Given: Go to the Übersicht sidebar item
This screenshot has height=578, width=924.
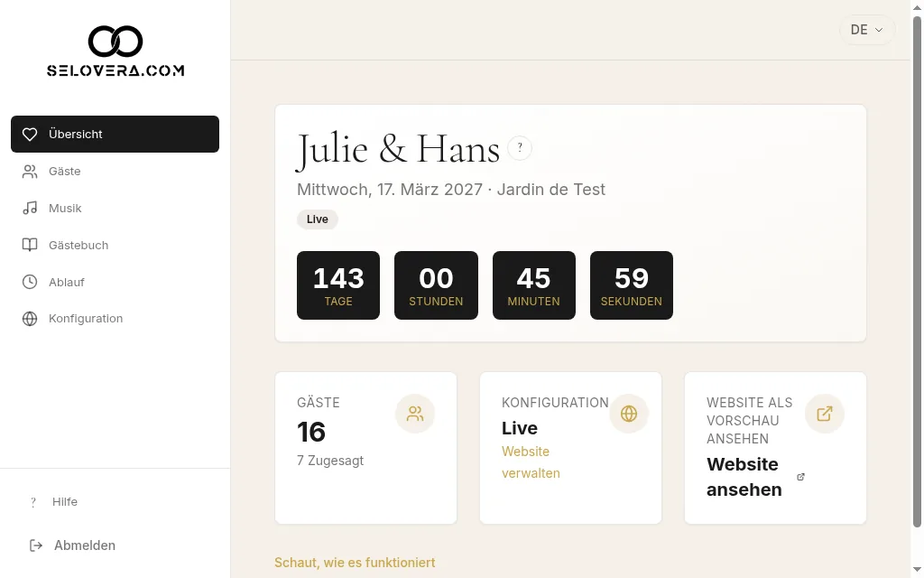Looking at the screenshot, I should tap(115, 134).
